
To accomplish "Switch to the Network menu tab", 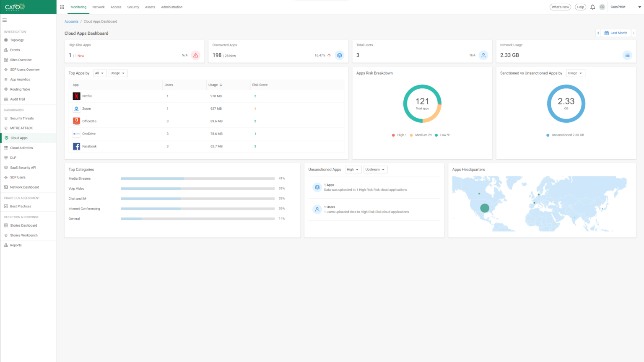I will 98,7.
